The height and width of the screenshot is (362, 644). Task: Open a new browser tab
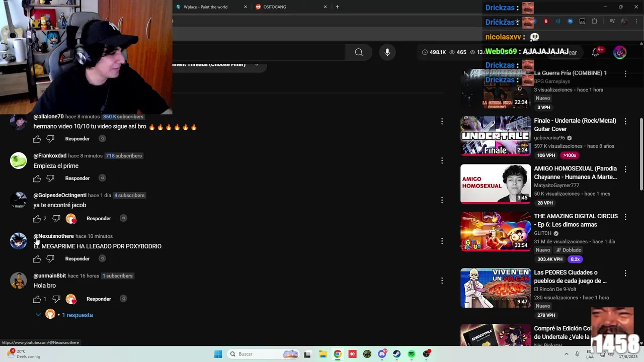click(x=337, y=7)
